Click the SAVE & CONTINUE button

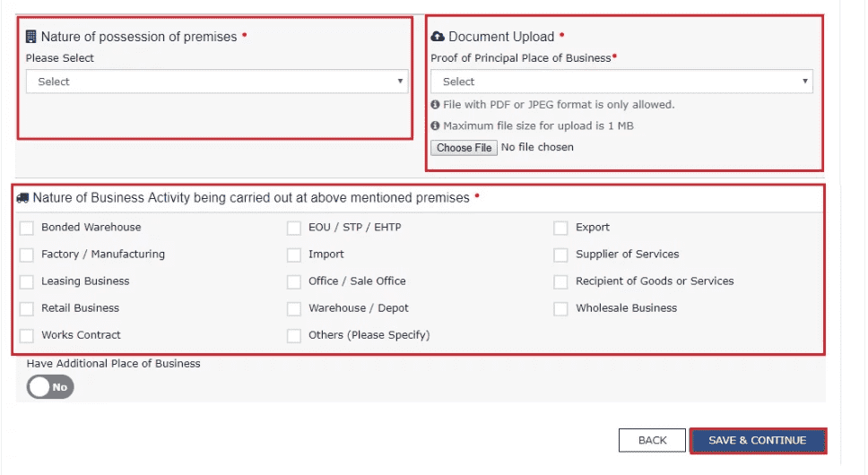(x=758, y=441)
